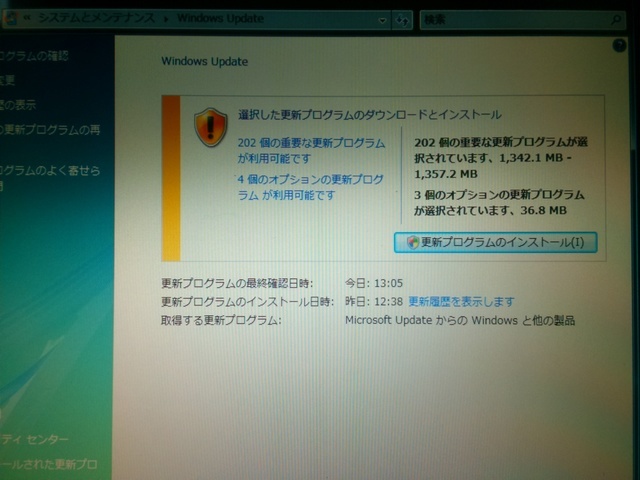Open the 4 個のオプションの更新プログラム link

(x=311, y=187)
